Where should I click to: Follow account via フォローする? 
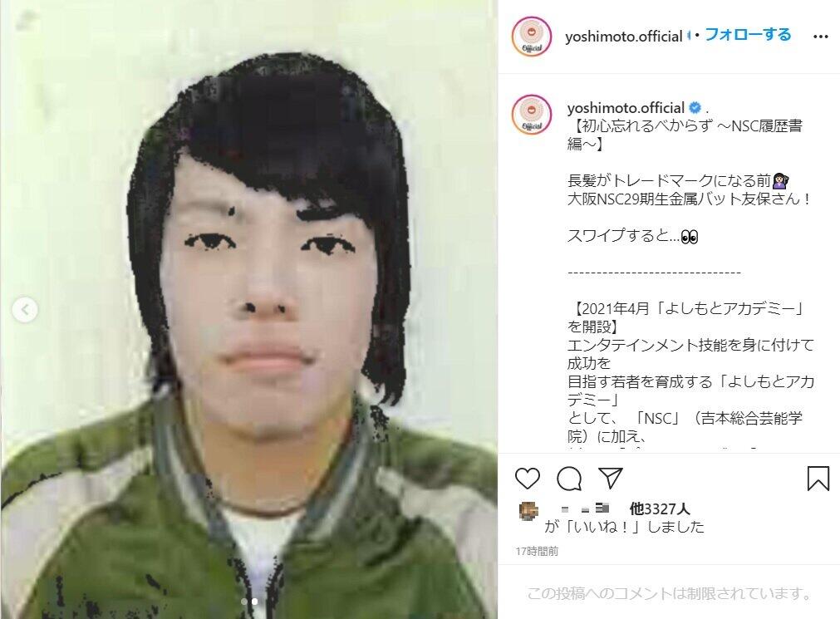click(747, 35)
